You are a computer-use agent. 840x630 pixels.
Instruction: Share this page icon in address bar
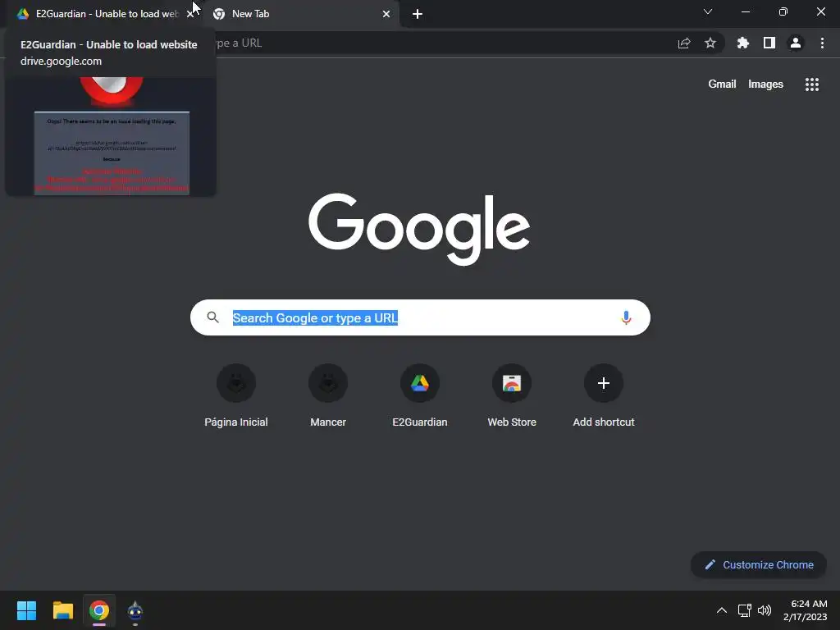(x=684, y=43)
